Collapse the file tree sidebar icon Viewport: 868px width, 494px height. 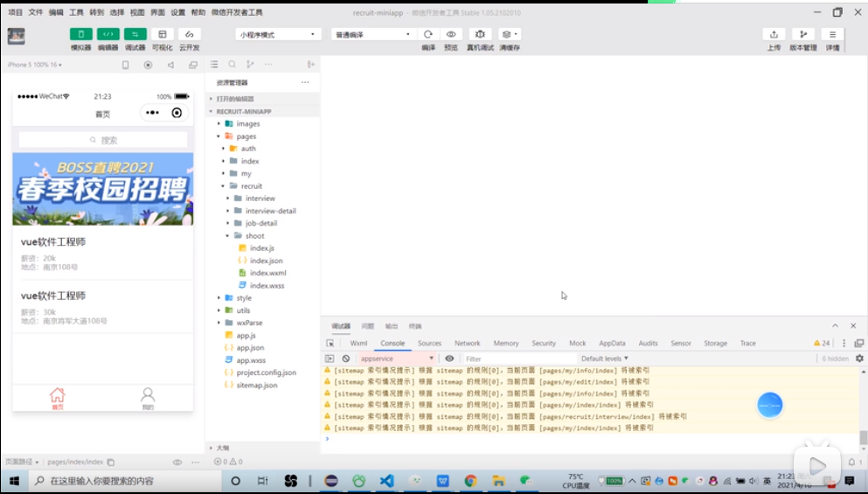tap(311, 64)
